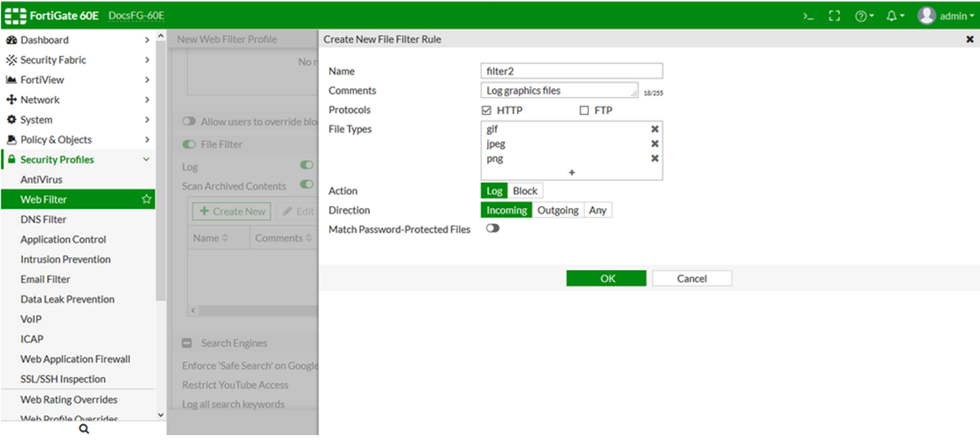Toggle fullscreen mode icon

(x=834, y=16)
